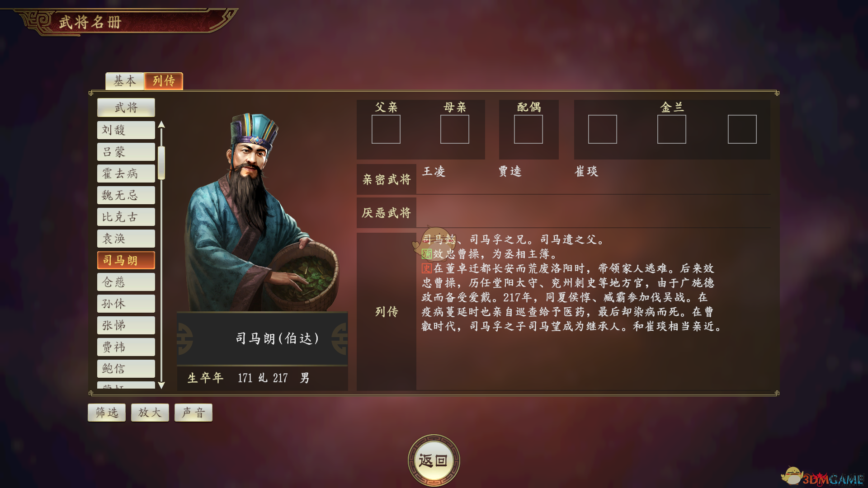The image size is (868, 488).
Task: Click the 司马朗 character portrait
Action: (262, 212)
